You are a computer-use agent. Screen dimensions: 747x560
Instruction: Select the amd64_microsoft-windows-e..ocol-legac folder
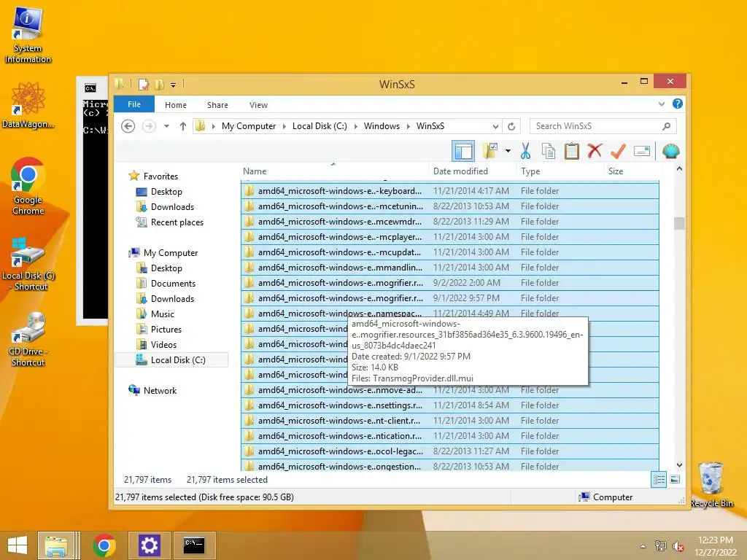(x=449, y=451)
